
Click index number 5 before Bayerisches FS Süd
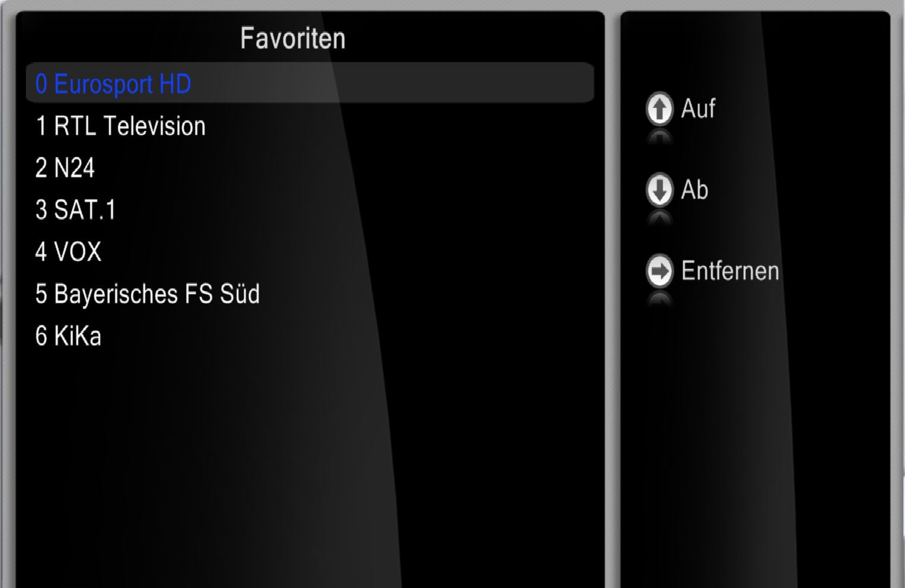[41, 294]
